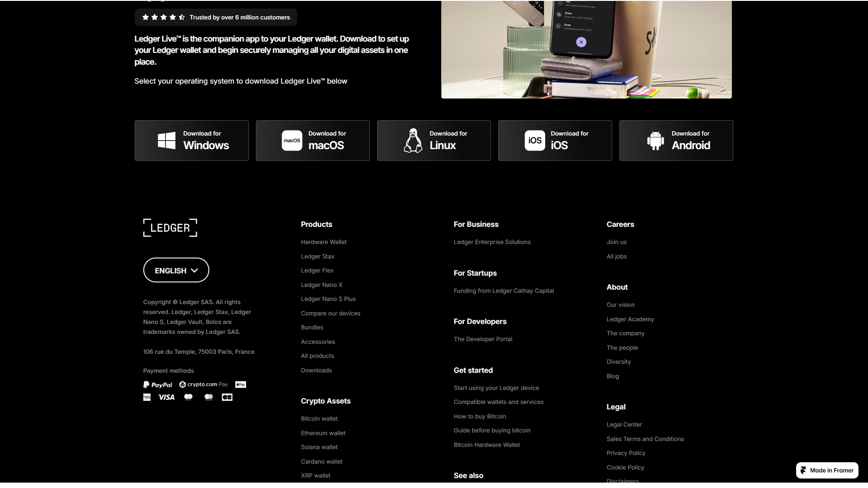
Task: Open Cookie Policy link
Action: point(626,468)
